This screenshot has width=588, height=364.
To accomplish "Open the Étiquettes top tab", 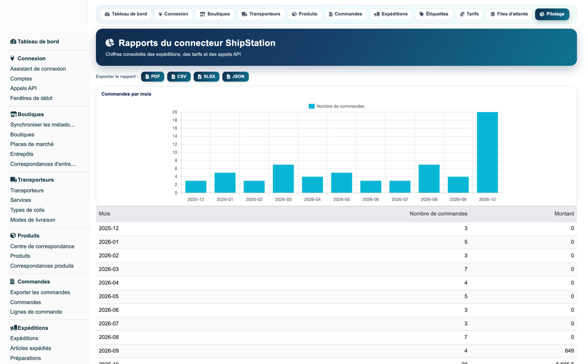I will coord(434,14).
